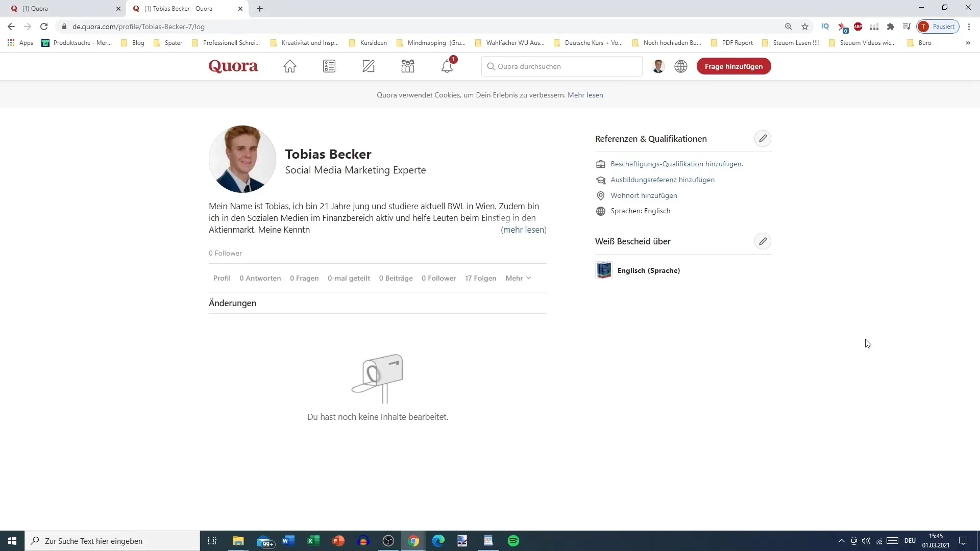The height and width of the screenshot is (551, 980).
Task: Open the browser zoom magnifier icon
Action: point(789,27)
